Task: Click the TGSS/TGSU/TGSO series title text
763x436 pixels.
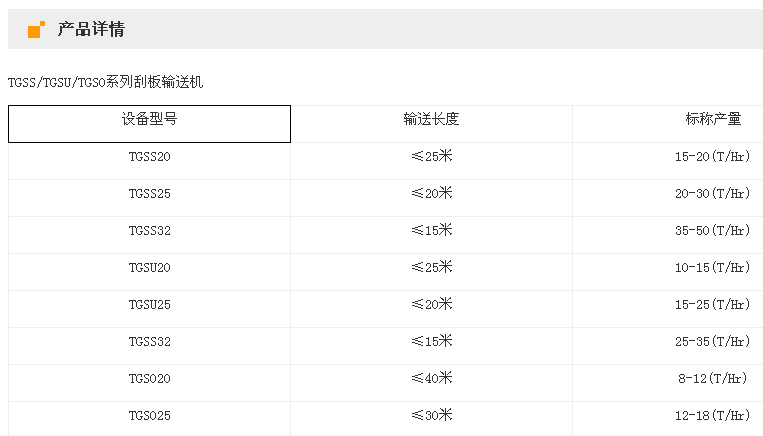Action: click(x=105, y=82)
